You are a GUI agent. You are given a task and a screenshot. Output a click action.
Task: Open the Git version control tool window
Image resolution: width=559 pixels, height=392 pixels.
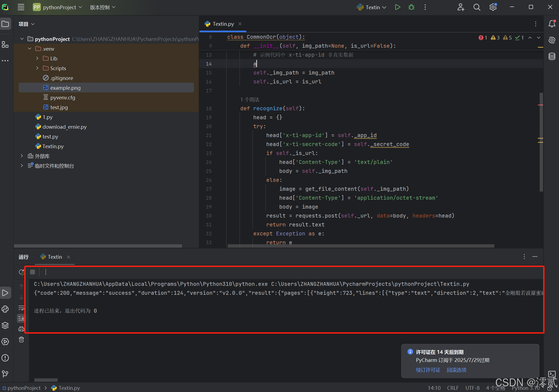(x=5, y=374)
